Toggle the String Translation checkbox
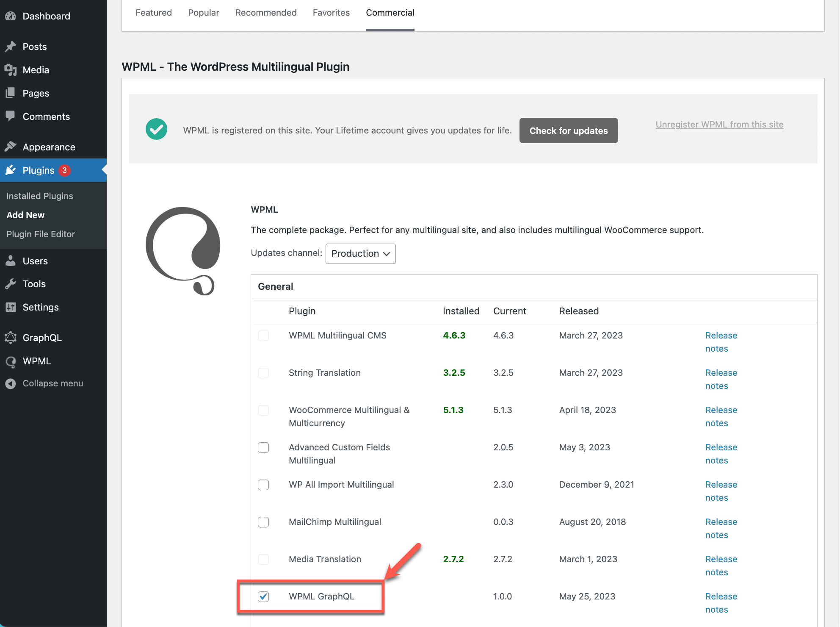The width and height of the screenshot is (840, 627). [263, 373]
